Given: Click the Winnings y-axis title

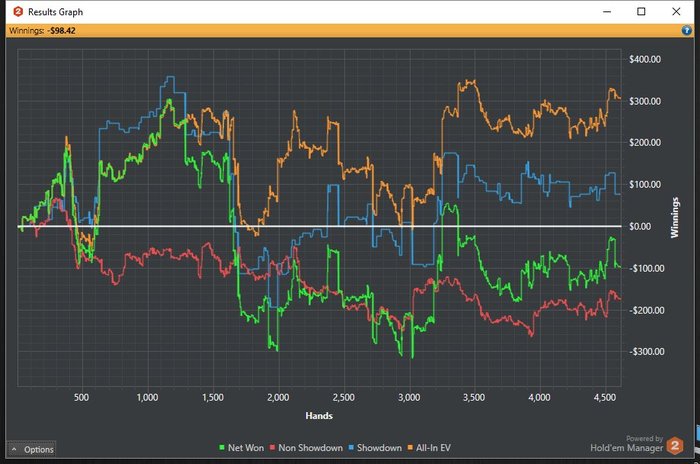Looking at the screenshot, I should (x=675, y=217).
